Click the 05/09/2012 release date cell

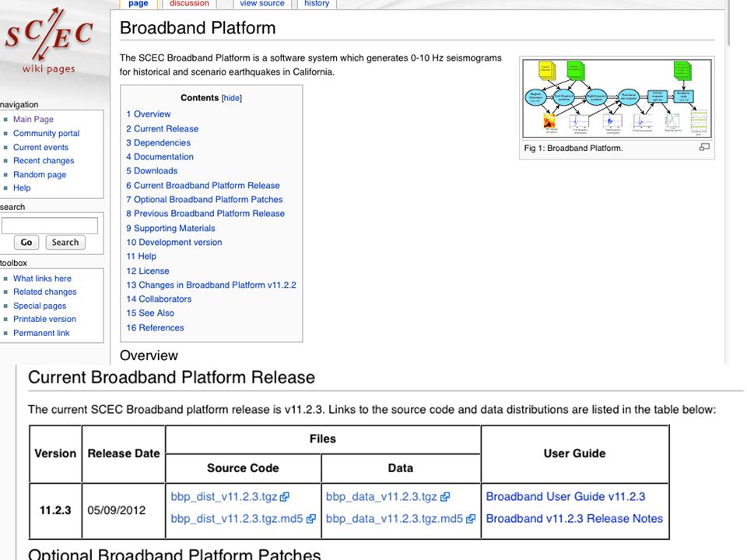click(x=124, y=510)
